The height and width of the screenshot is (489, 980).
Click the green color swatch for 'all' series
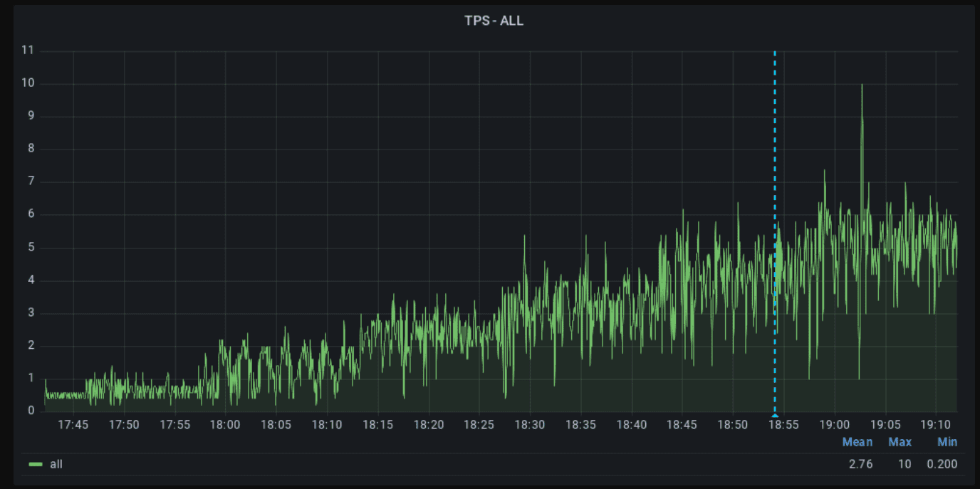pos(36,464)
